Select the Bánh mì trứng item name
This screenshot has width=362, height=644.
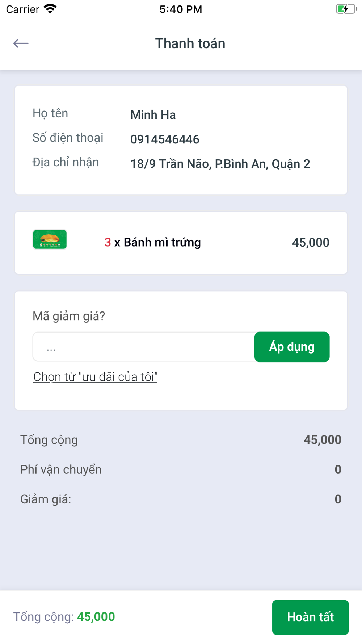[162, 243]
